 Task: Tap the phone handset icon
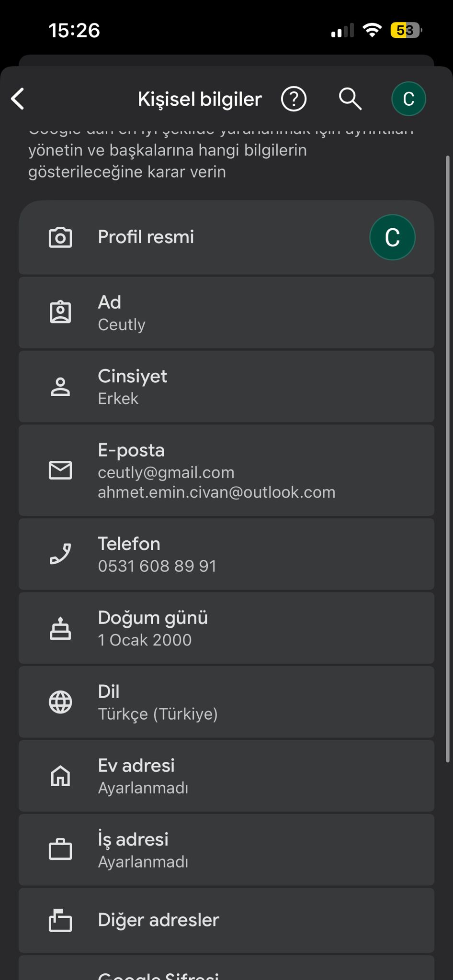pyautogui.click(x=60, y=554)
